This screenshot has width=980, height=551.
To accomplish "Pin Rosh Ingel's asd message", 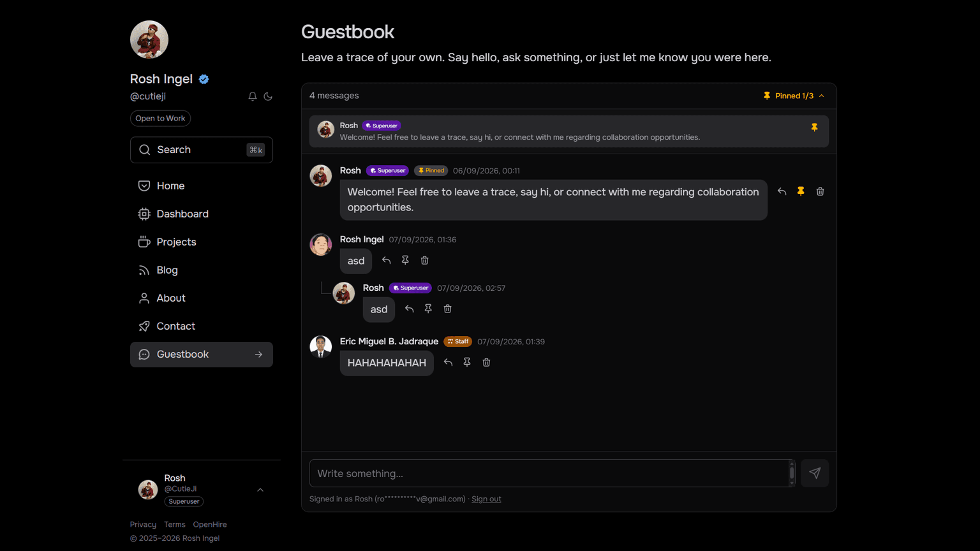I will click(x=405, y=260).
